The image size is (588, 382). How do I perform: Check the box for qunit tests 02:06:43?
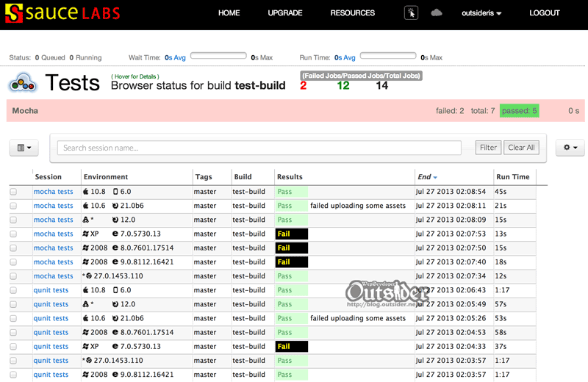(13, 290)
